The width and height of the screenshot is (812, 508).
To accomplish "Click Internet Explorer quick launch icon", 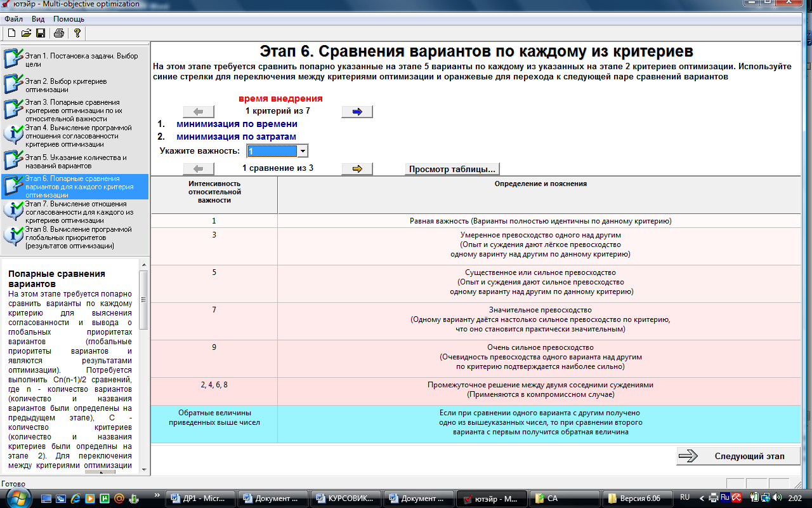I will [75, 498].
